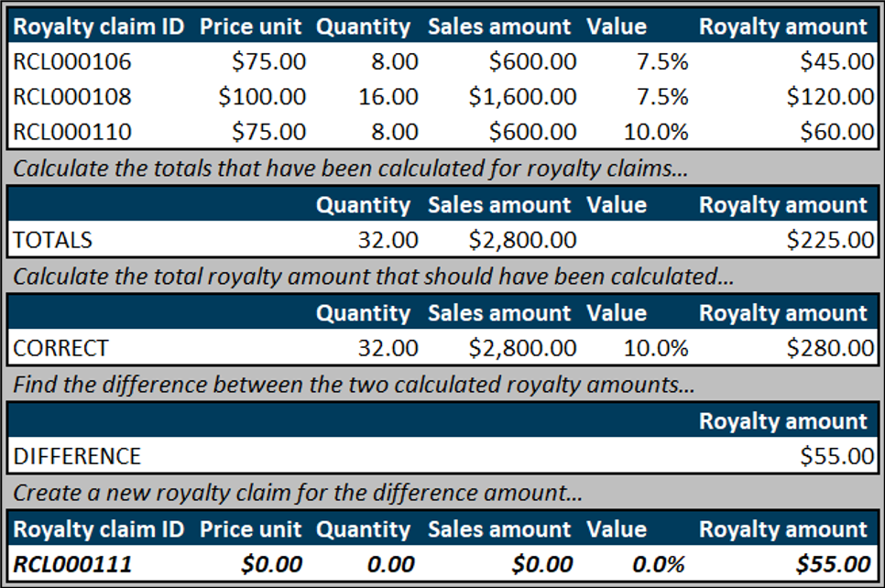Click the $225.00 total royalty amount

click(830, 240)
